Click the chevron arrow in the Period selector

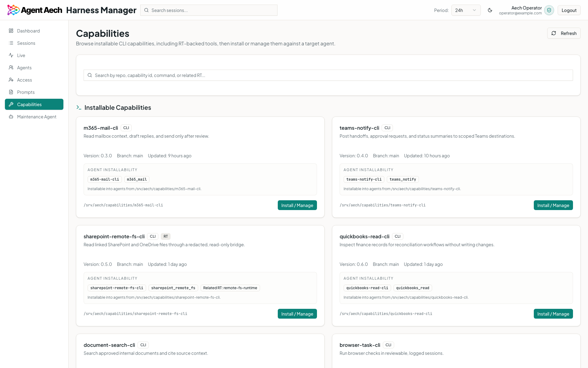click(474, 10)
